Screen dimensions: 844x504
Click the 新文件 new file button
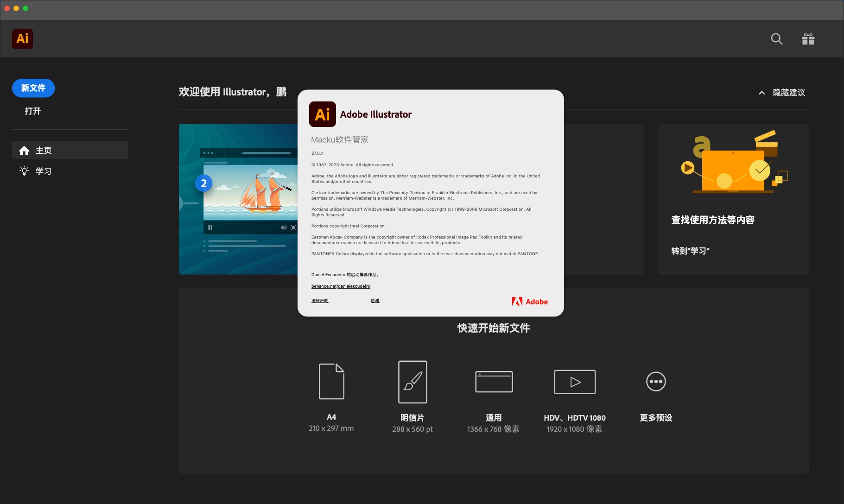pos(33,88)
